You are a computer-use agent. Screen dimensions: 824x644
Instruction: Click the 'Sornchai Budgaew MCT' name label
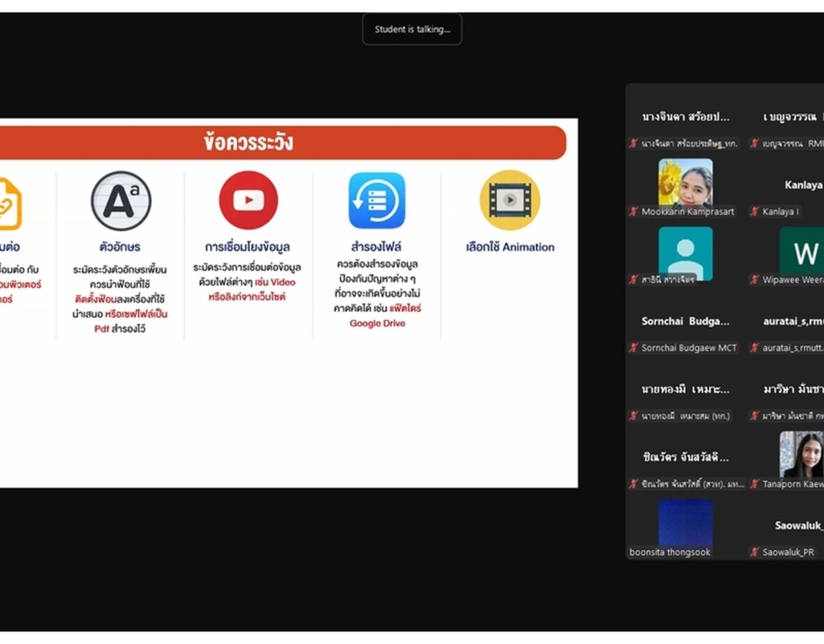coord(689,348)
